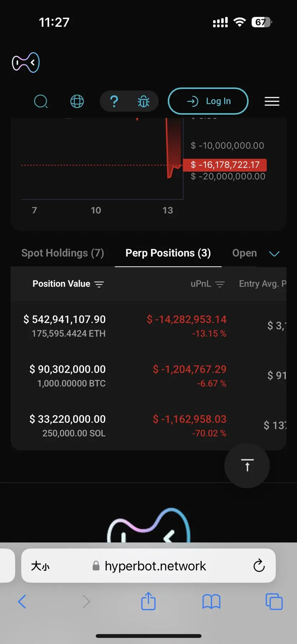This screenshot has height=644, width=297.
Task: Show open Safari tabs
Action: (274, 601)
